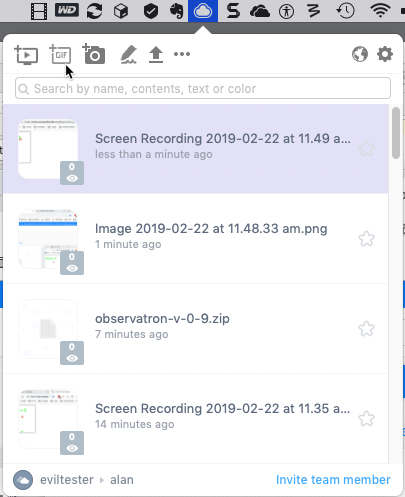Upload a file using arrow icon
The image size is (405, 497).
click(156, 55)
